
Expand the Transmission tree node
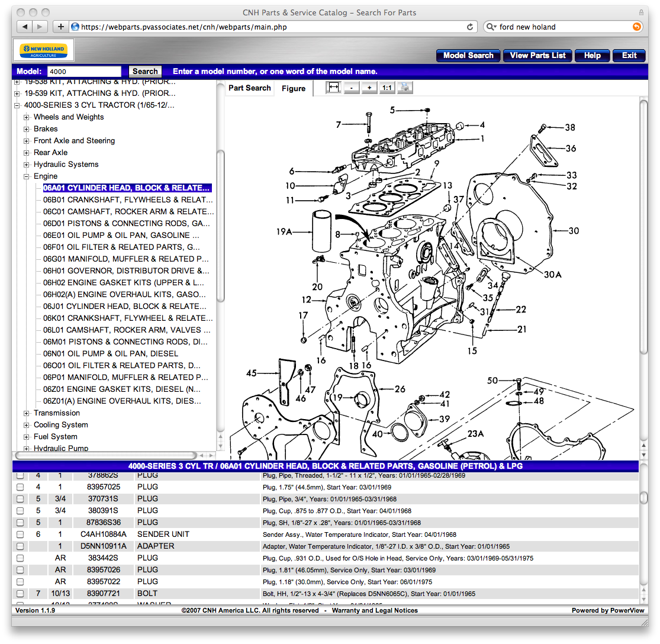click(27, 413)
